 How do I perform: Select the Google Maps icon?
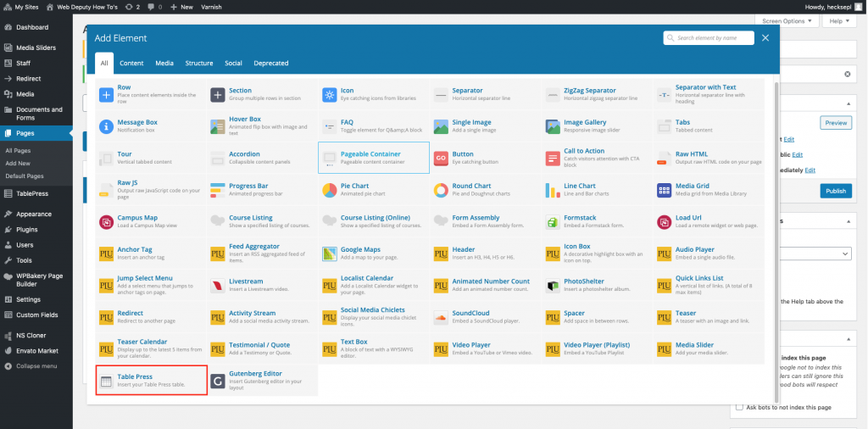(x=330, y=253)
